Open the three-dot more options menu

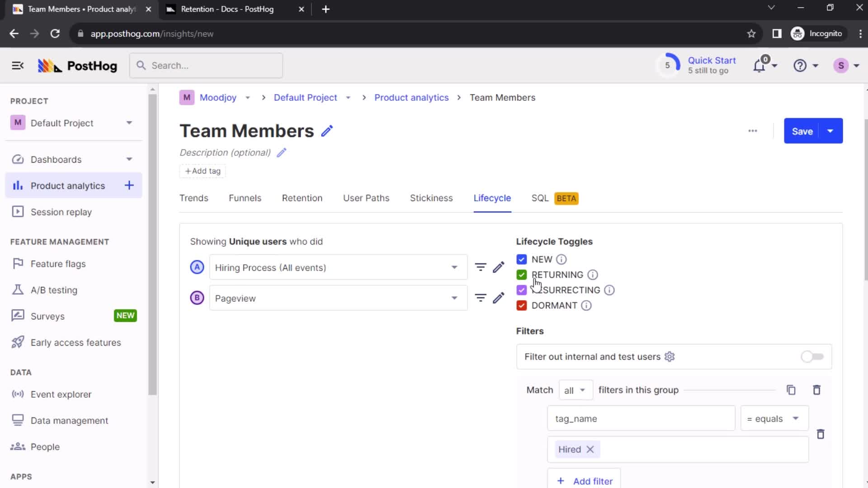(752, 131)
